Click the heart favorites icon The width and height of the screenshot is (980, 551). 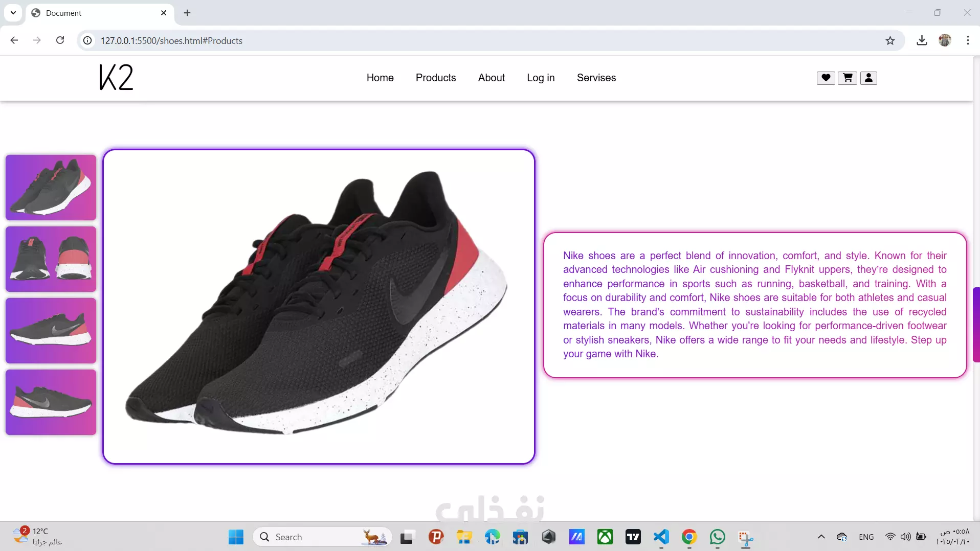coord(826,78)
